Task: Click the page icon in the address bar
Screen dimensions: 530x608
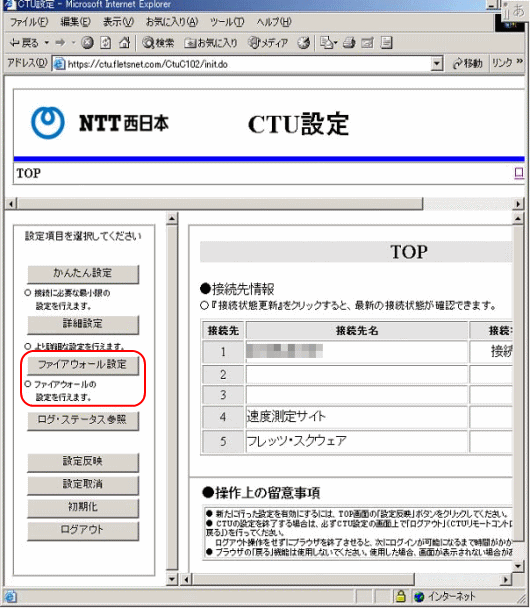Action: (59, 64)
